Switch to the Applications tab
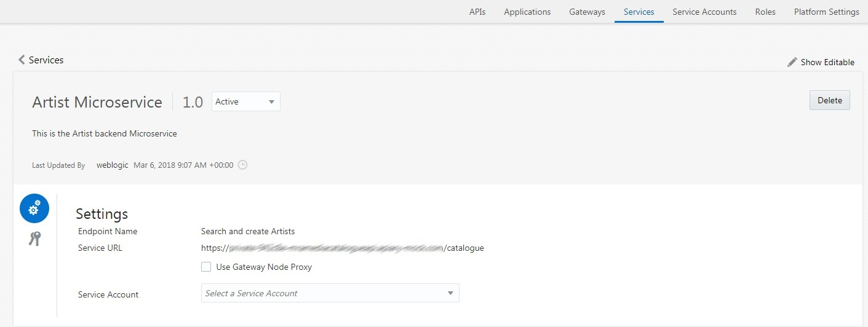This screenshot has height=327, width=868. point(527,12)
